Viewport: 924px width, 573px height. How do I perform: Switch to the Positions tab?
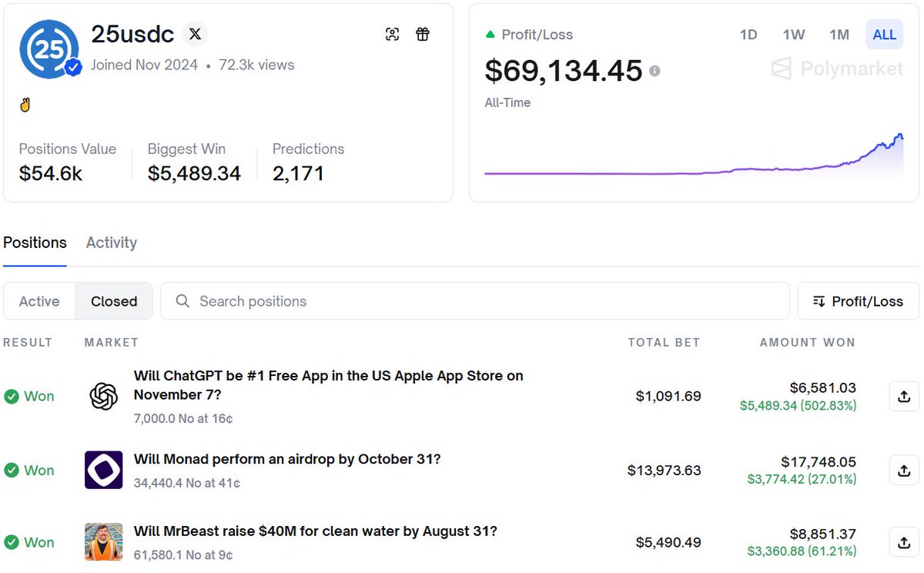[x=35, y=243]
